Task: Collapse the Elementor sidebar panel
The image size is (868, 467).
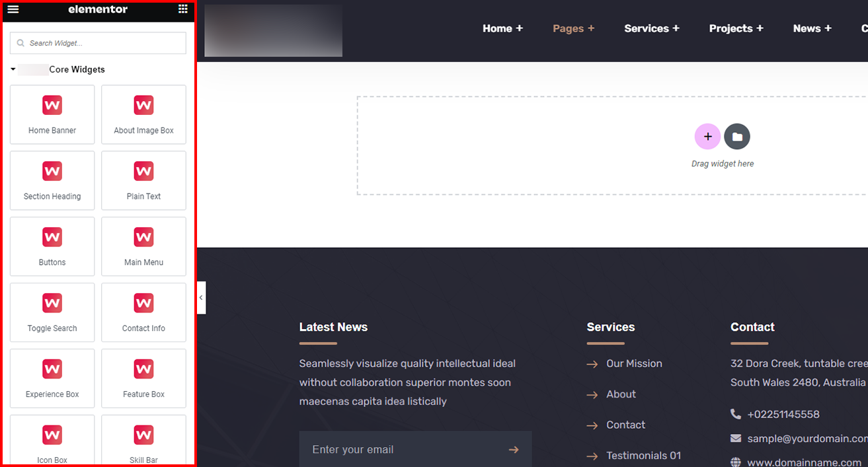Action: coord(201,297)
